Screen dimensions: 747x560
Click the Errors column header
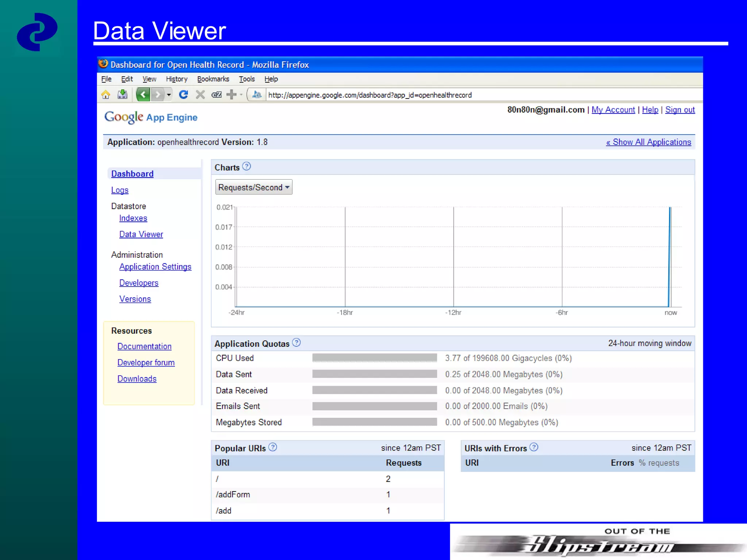coord(622,463)
